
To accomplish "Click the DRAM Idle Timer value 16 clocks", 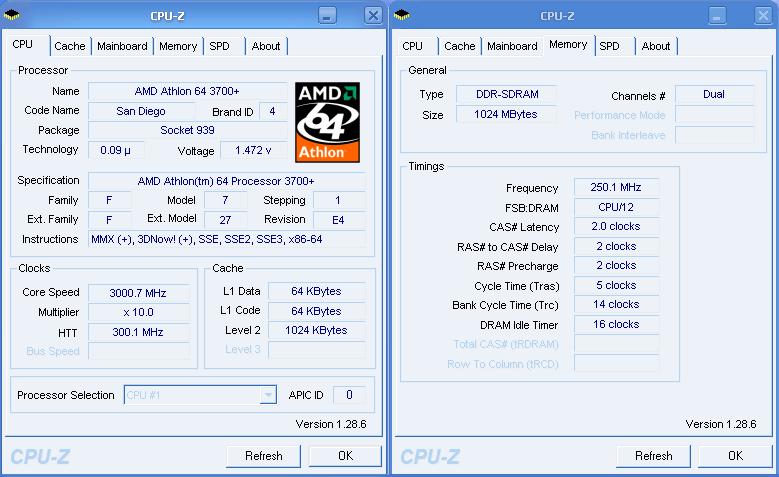I will [616, 324].
